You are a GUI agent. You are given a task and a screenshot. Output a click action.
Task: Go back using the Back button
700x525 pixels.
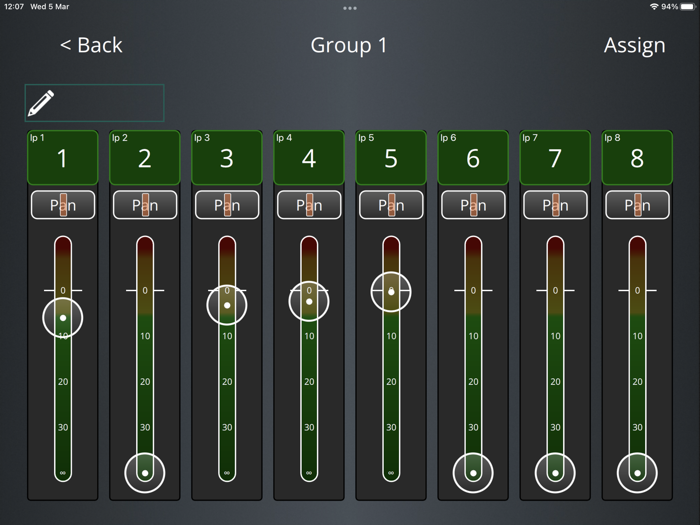tap(91, 45)
